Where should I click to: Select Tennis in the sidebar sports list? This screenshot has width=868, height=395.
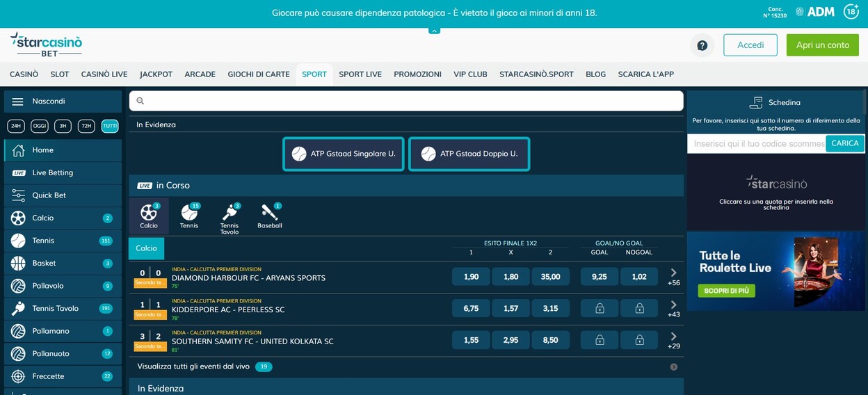(63, 241)
